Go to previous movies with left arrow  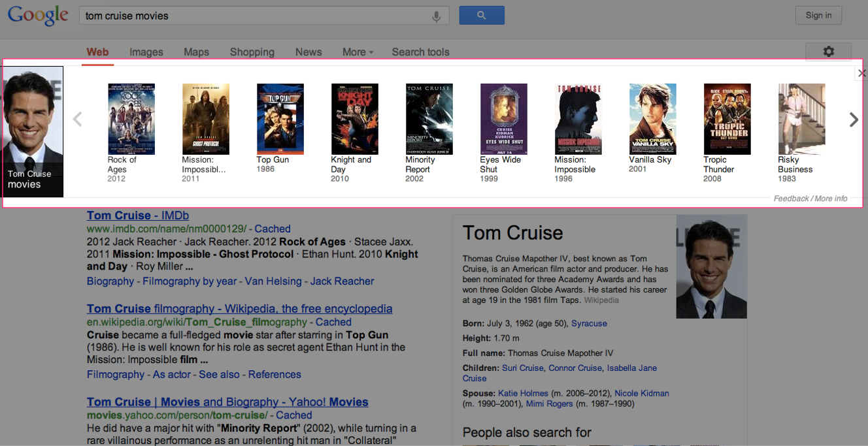pyautogui.click(x=77, y=119)
